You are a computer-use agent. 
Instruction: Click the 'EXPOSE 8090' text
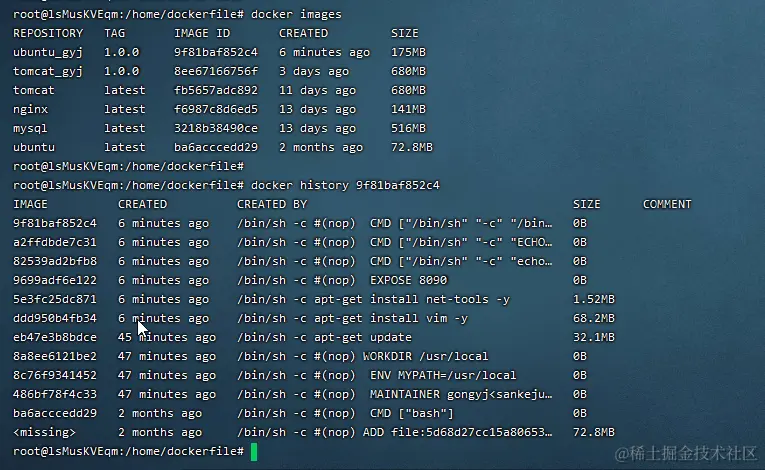coord(408,281)
